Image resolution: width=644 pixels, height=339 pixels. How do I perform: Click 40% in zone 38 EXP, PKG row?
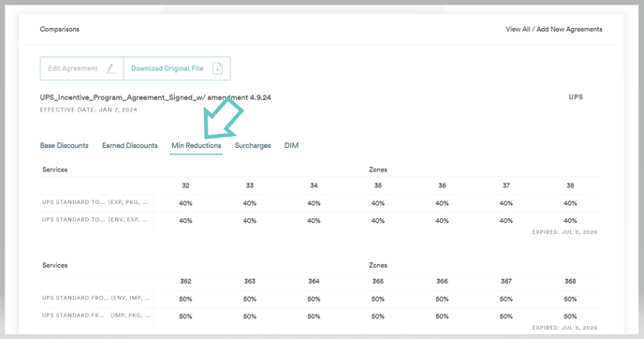[570, 203]
